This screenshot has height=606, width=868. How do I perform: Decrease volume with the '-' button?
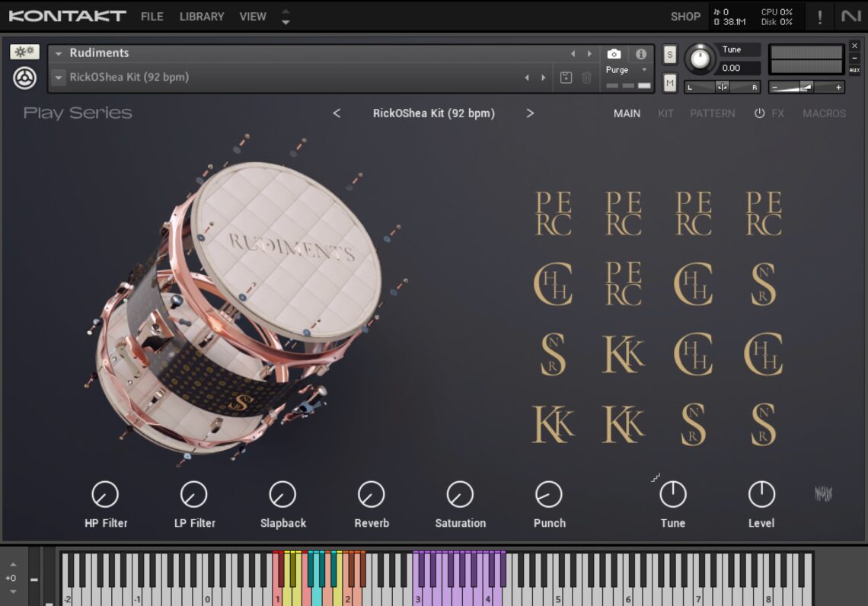775,87
